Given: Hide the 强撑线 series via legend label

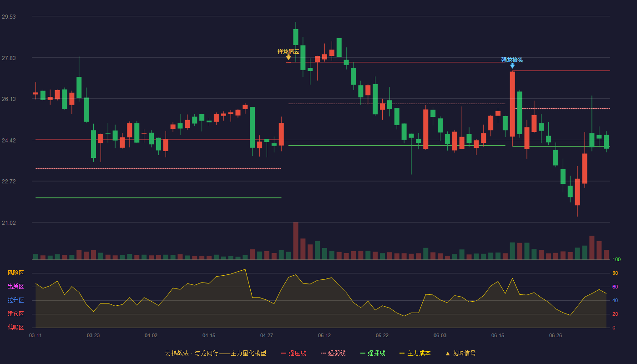Looking at the screenshot, I should pyautogui.click(x=376, y=354).
